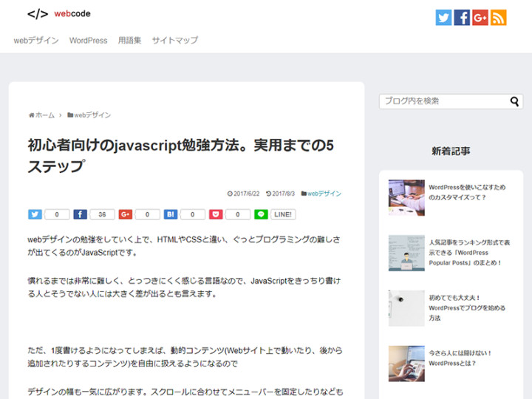
Task: Open 用語集 menu item
Action: click(129, 41)
